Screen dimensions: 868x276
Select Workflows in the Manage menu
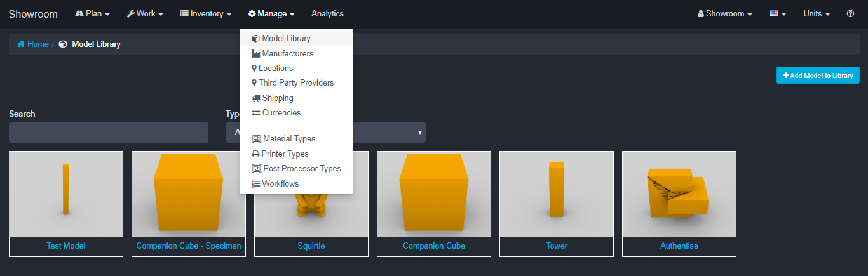click(280, 184)
